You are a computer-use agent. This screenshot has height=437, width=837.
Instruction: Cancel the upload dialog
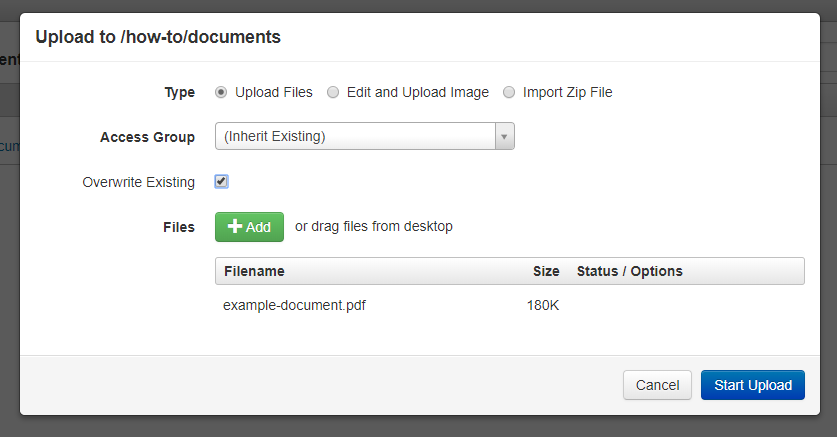pos(657,385)
